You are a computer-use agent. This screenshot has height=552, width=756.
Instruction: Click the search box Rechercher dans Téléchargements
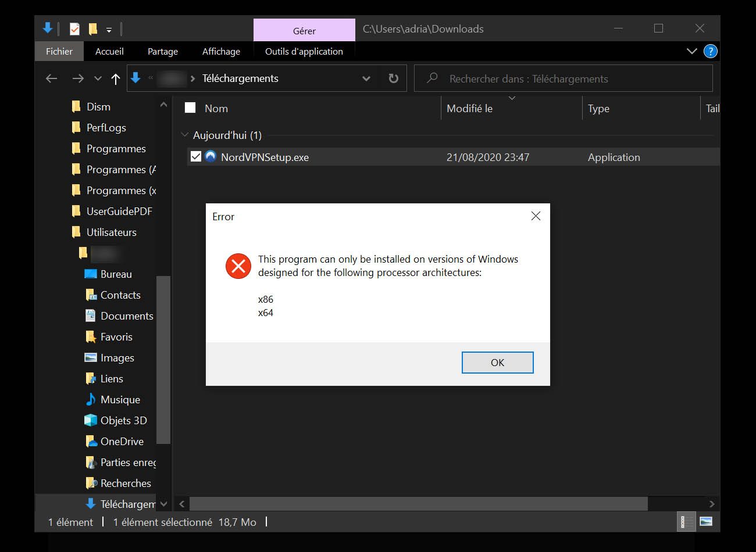[563, 78]
